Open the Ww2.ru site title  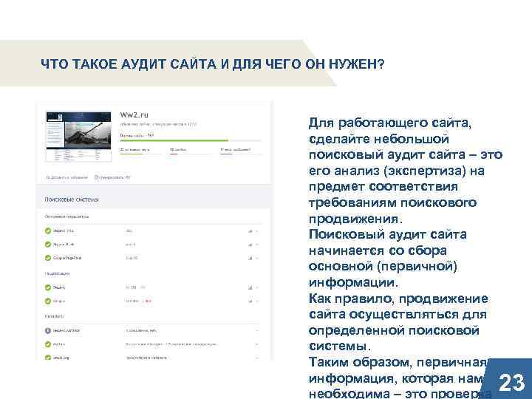pyautogui.click(x=134, y=115)
